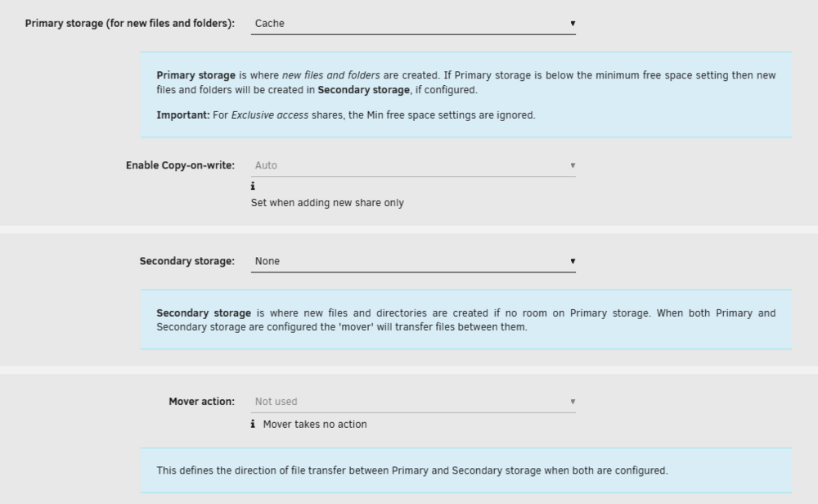Click the Secondary storage label
This screenshot has width=818, height=504.
coord(187,261)
